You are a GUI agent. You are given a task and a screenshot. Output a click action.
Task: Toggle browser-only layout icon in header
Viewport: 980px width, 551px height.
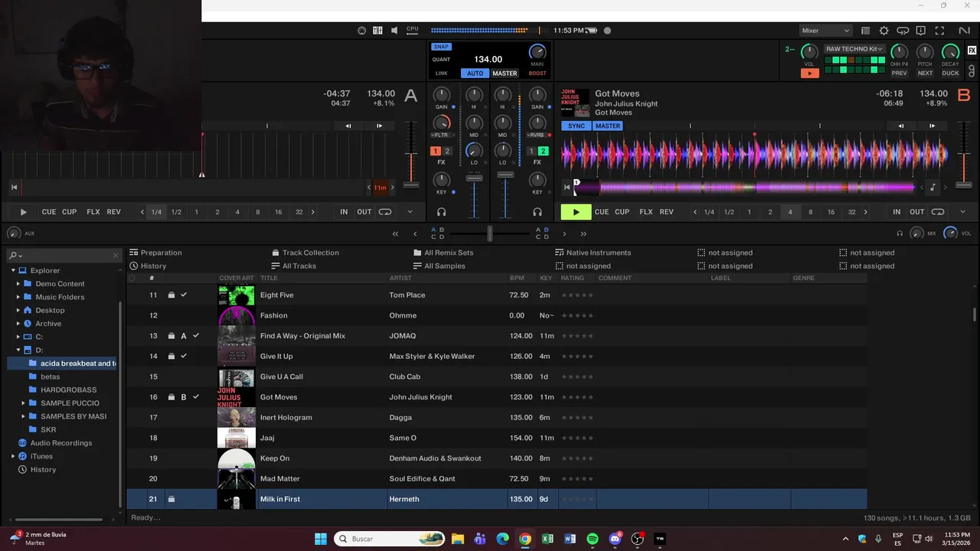tap(865, 31)
